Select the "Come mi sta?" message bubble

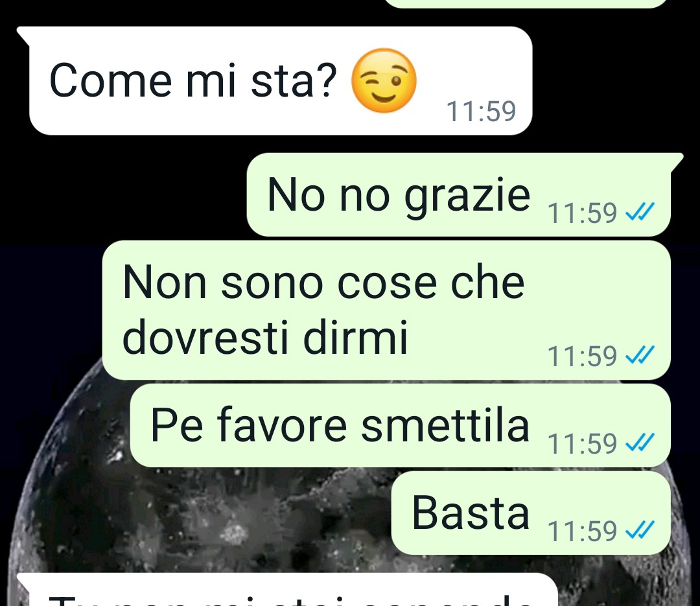281,81
